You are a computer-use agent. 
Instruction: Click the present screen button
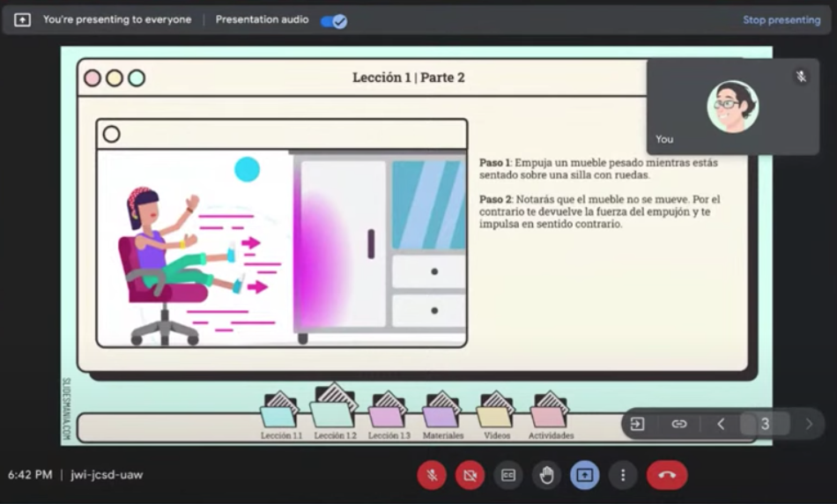tap(584, 476)
